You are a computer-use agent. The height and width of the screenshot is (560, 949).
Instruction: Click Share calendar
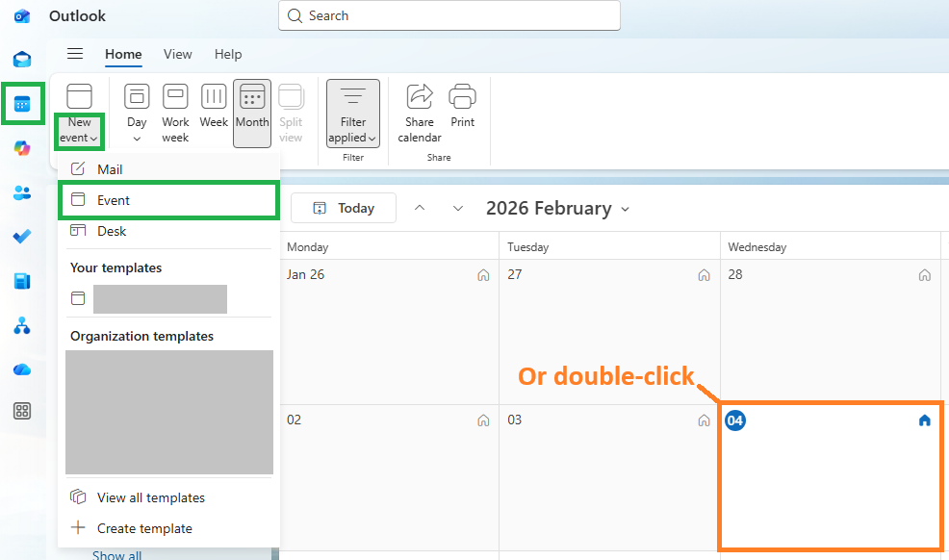click(420, 114)
